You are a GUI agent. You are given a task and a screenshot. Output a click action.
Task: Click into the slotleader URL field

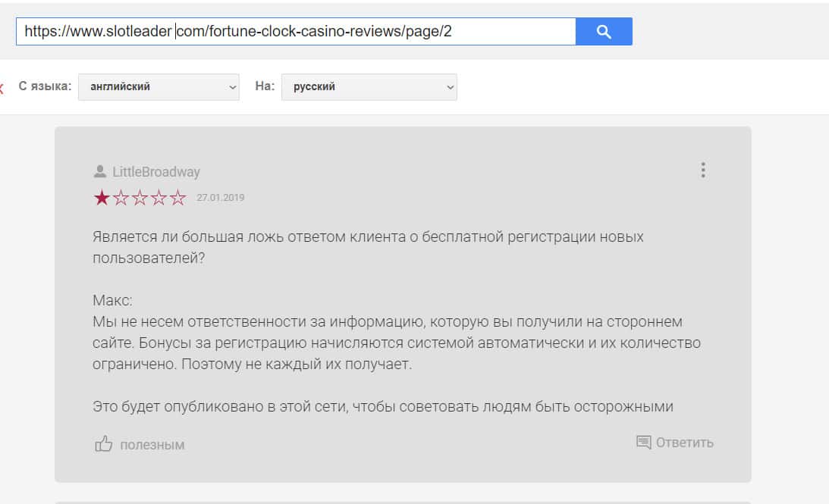[296, 32]
